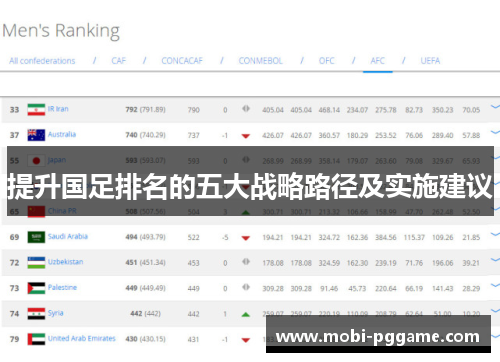Open the Palestine team link
500x362 pixels.
pos(62,287)
